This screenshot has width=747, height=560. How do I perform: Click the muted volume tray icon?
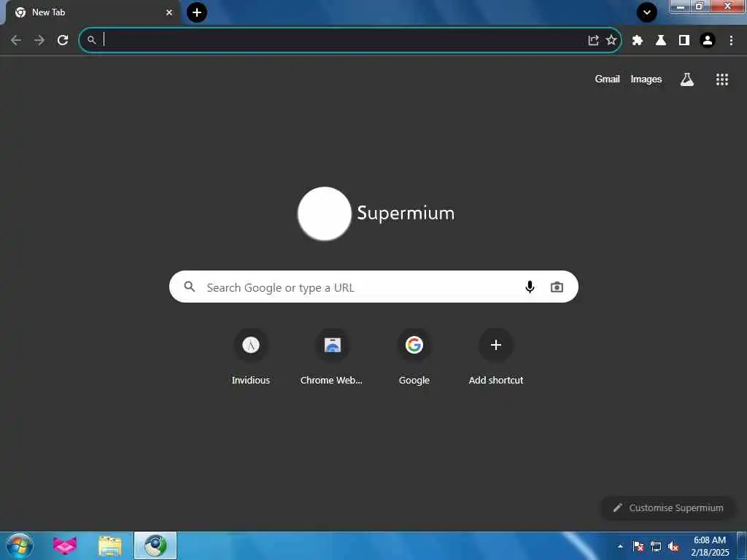[x=673, y=546]
